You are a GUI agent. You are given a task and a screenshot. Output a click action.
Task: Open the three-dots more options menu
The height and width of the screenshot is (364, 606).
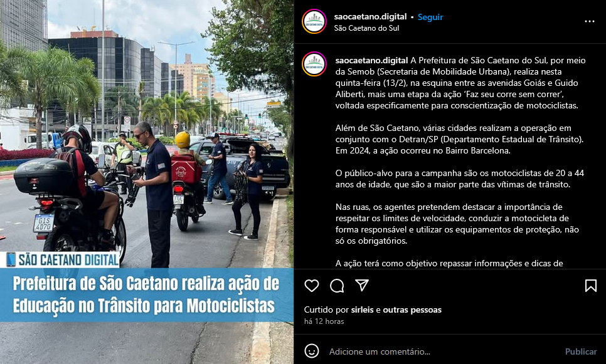(590, 22)
